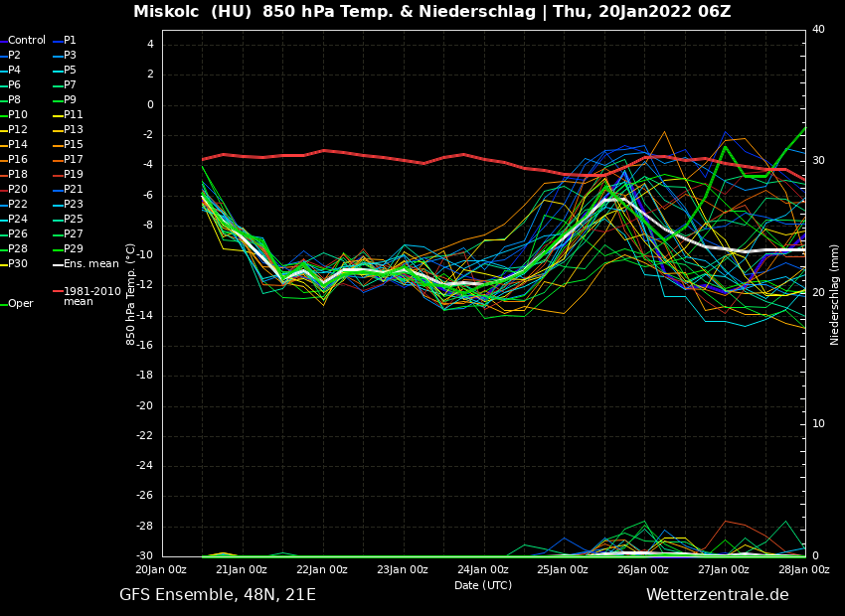Viewport: 845px width, 616px height.
Task: Click the Date (UTC) axis label
Action: pos(483,586)
